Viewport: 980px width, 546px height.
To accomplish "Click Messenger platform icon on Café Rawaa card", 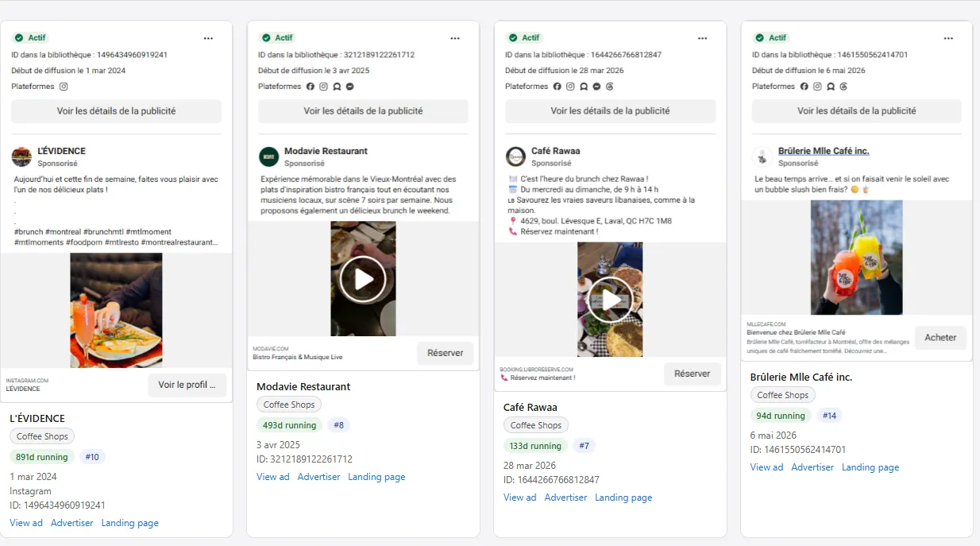I will pos(597,87).
